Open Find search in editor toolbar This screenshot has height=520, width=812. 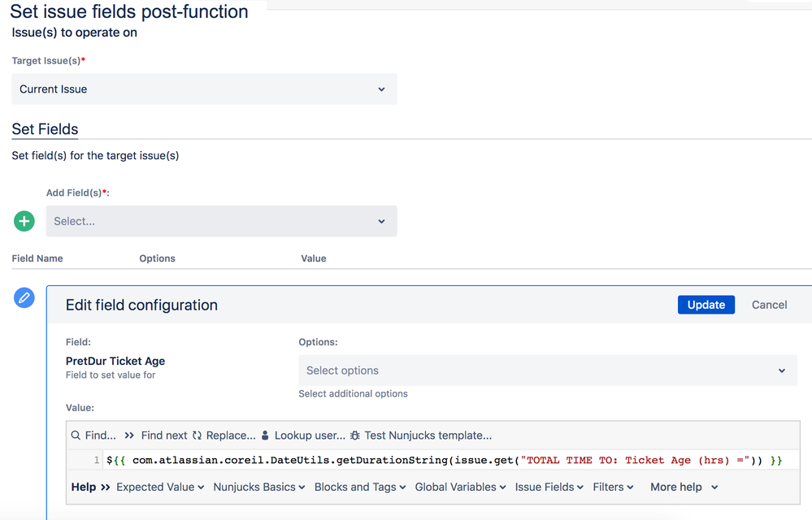click(93, 435)
